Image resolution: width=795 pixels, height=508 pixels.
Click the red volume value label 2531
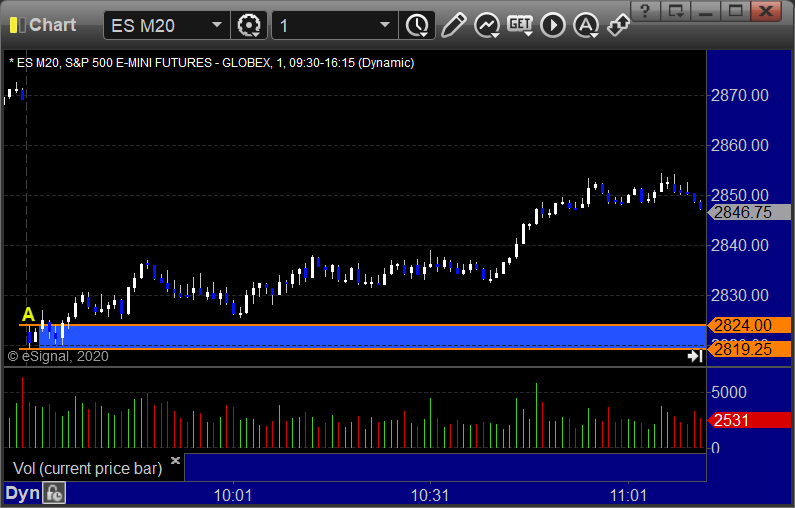click(749, 420)
